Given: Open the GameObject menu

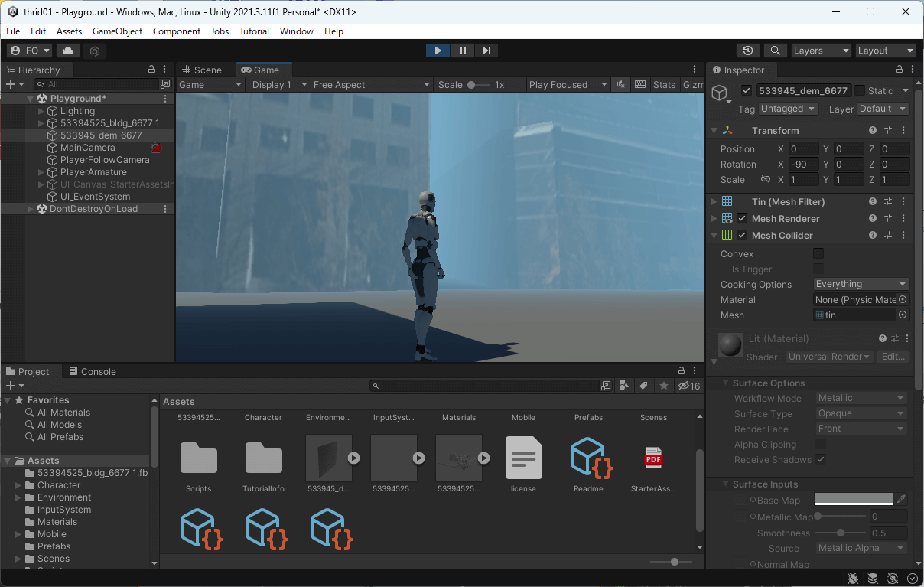Looking at the screenshot, I should [118, 31].
